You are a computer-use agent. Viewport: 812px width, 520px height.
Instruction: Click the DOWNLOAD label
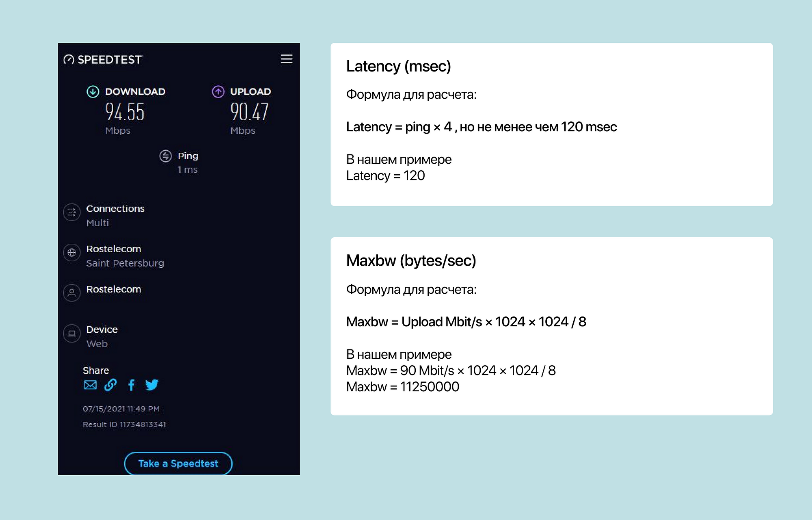(x=135, y=92)
